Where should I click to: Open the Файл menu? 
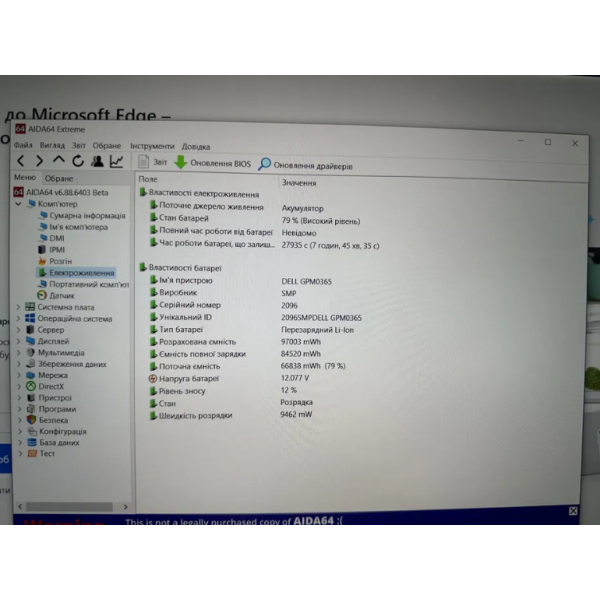(23, 145)
